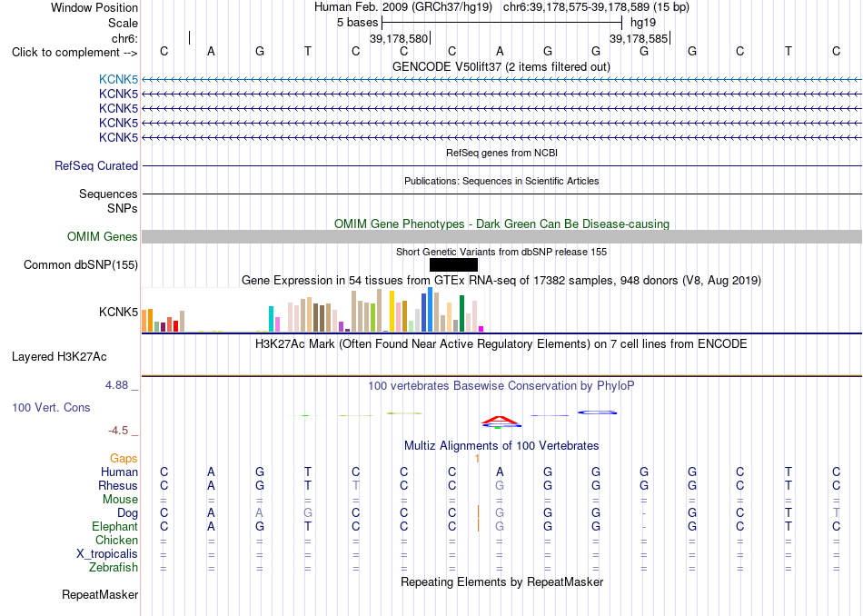Click the Scale label
Image resolution: width=863 pixels, height=616 pixels.
(123, 23)
